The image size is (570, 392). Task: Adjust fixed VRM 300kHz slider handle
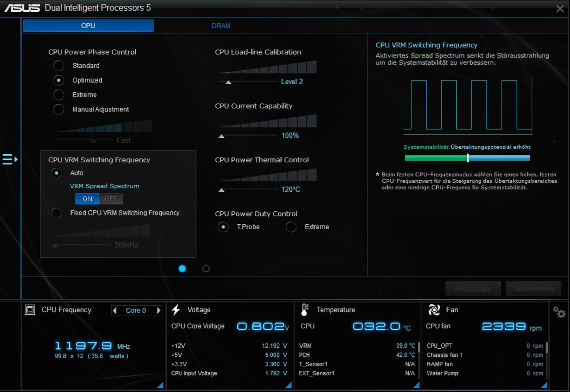pyautogui.click(x=55, y=246)
